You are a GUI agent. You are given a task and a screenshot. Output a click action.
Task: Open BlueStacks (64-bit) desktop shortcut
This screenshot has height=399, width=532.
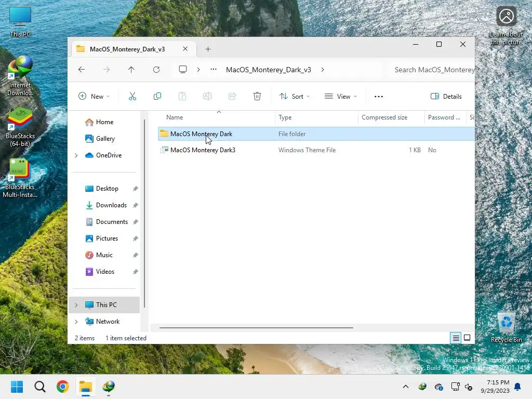point(20,128)
